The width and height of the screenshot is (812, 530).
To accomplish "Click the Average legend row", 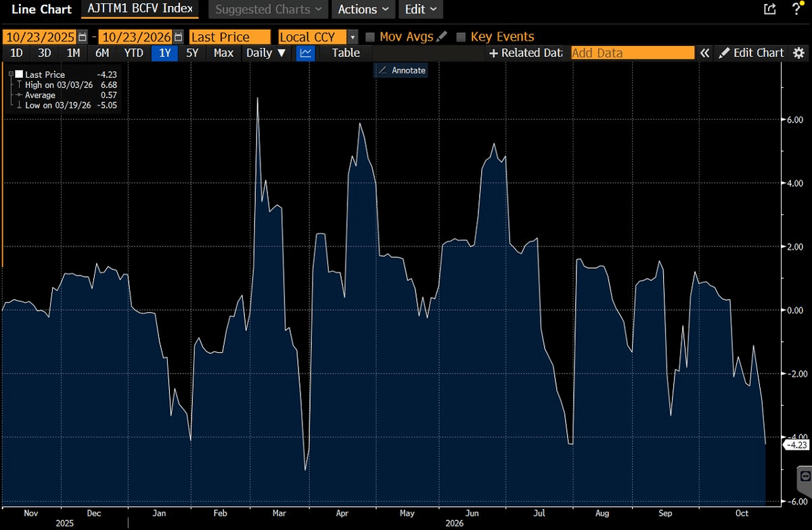I will click(65, 95).
